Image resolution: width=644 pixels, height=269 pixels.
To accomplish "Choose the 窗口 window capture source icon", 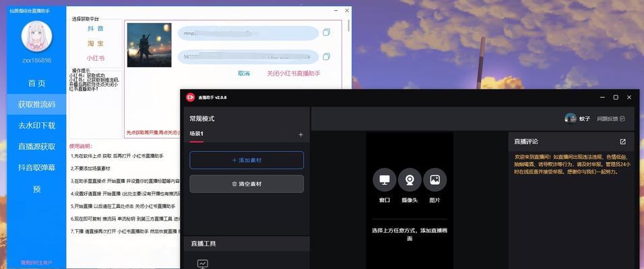I will pos(385,180).
